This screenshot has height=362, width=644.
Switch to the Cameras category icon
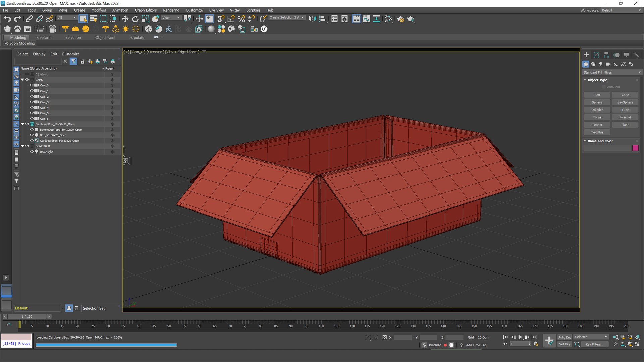[608, 64]
